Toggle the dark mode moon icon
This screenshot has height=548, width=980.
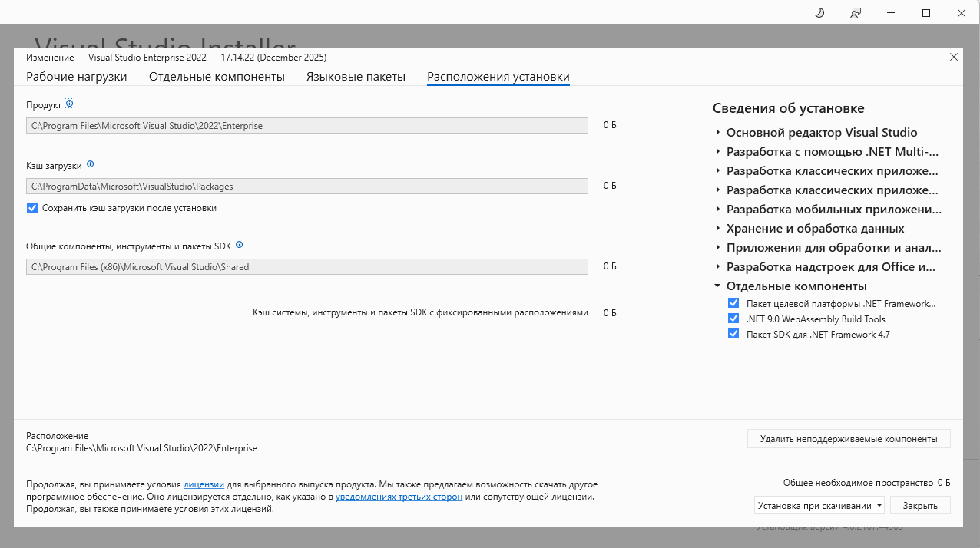coord(819,13)
